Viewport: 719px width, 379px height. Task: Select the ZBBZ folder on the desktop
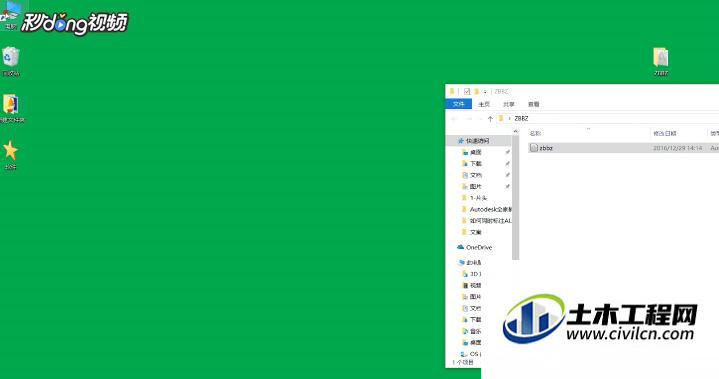(661, 61)
